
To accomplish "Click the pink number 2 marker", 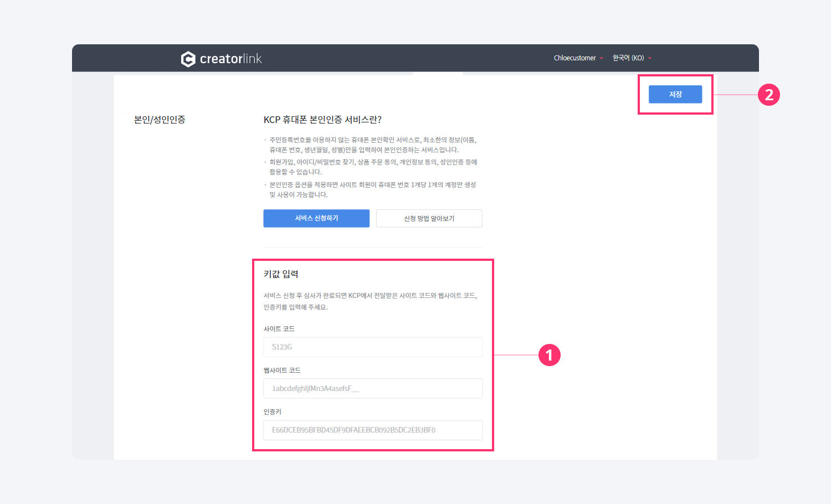I will point(768,95).
